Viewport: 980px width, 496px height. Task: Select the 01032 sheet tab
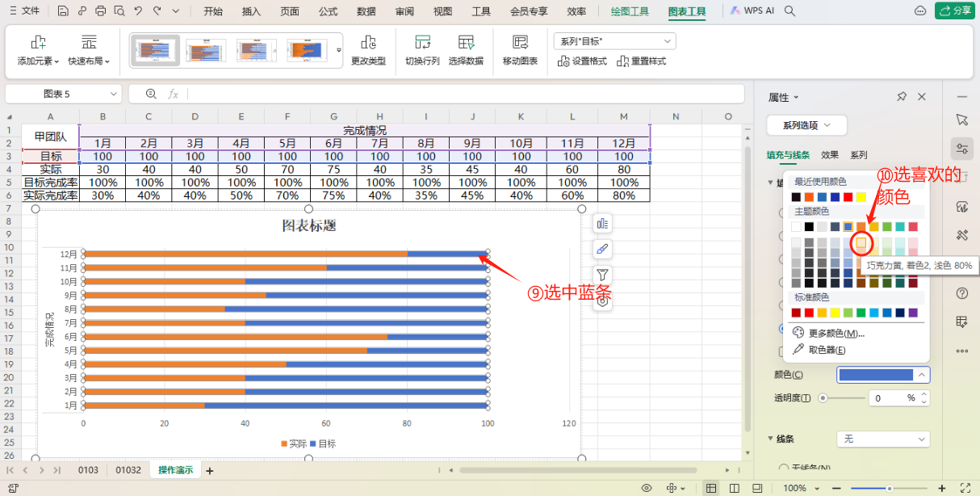coord(128,470)
